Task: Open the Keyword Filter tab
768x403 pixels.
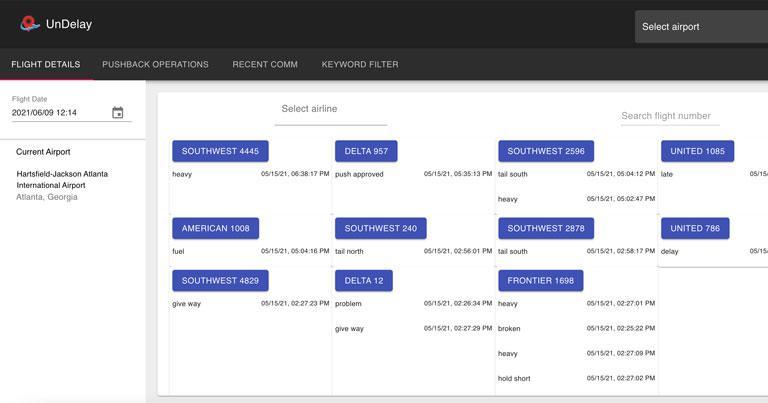Action: coord(360,64)
